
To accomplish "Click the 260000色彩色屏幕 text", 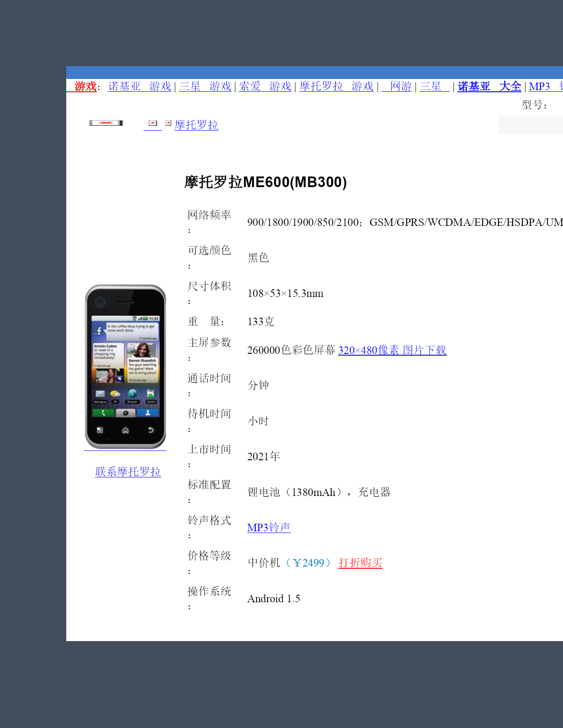I will [291, 350].
